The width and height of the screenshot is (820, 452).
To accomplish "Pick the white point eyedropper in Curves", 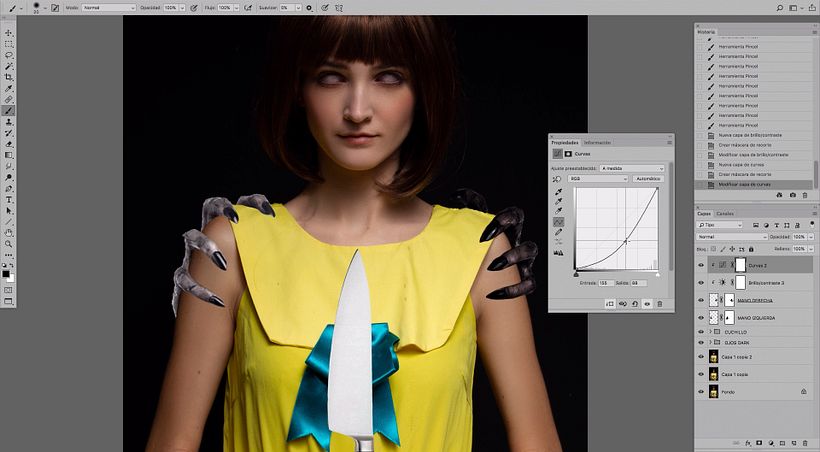I will [559, 211].
